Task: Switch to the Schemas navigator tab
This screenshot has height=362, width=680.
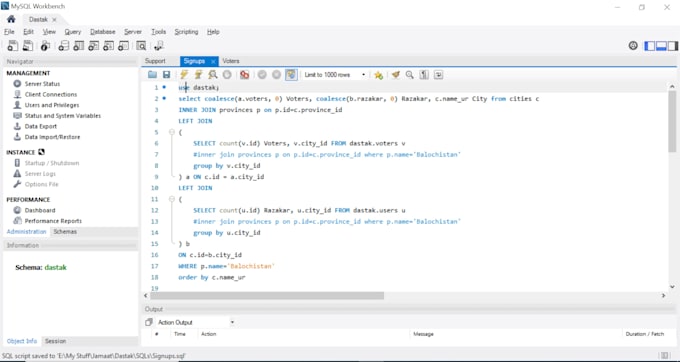Action: click(x=65, y=232)
